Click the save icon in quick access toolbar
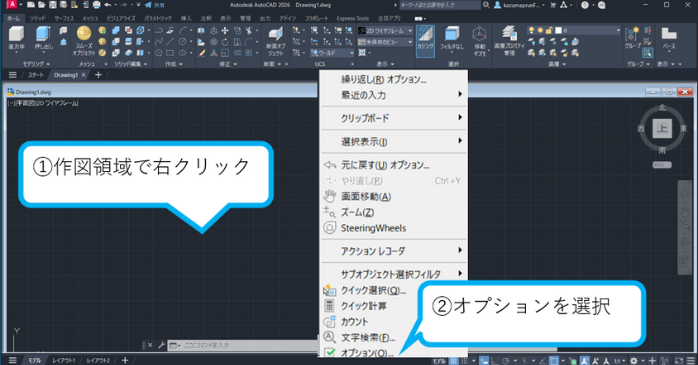This screenshot has width=698, height=365. point(53,5)
